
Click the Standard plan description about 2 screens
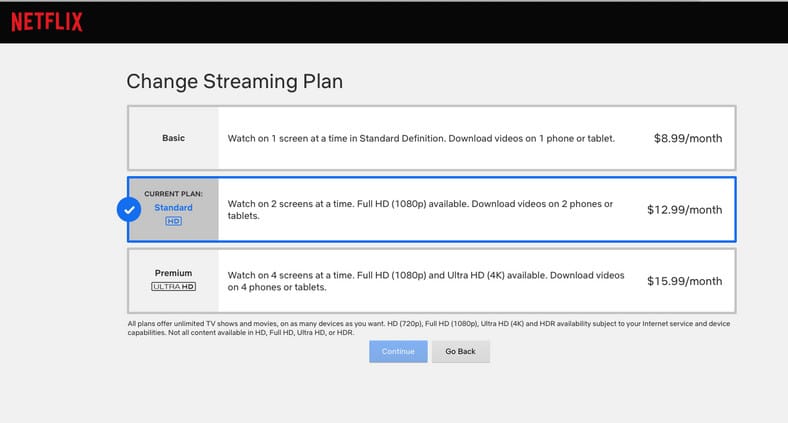point(420,210)
